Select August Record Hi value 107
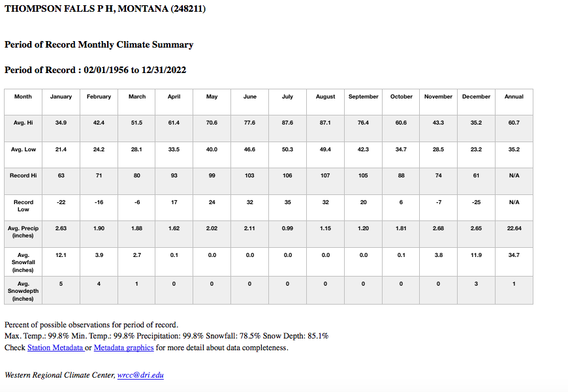 point(325,175)
